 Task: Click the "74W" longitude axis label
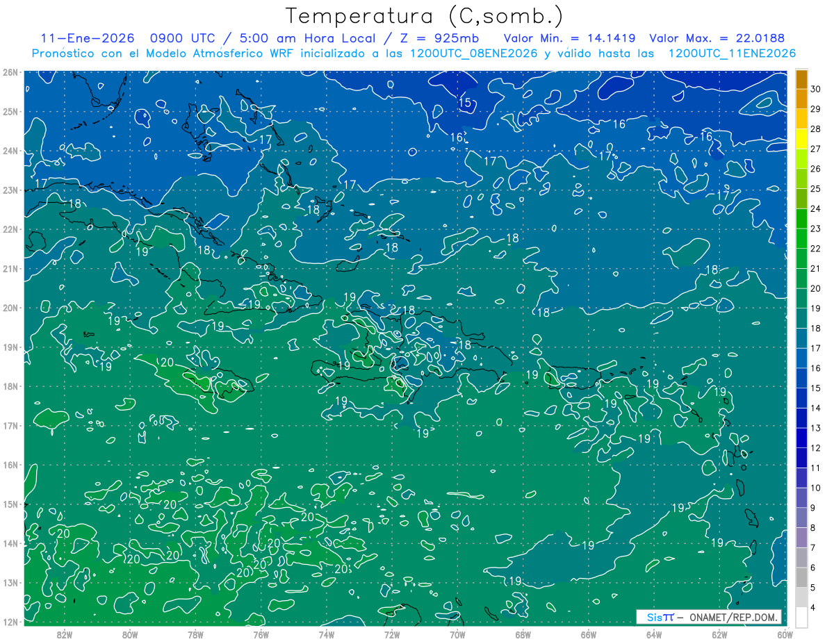(326, 634)
